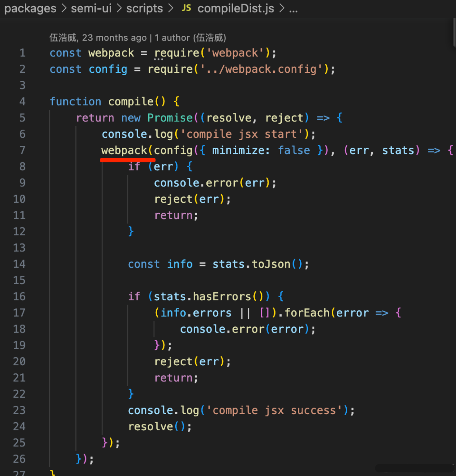
Task: Click line number 1 in the gutter
Action: [22, 53]
